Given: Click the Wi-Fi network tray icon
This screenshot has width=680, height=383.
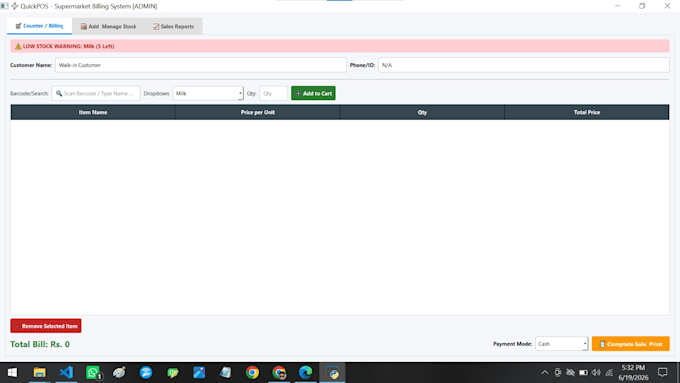Looking at the screenshot, I should [609, 373].
